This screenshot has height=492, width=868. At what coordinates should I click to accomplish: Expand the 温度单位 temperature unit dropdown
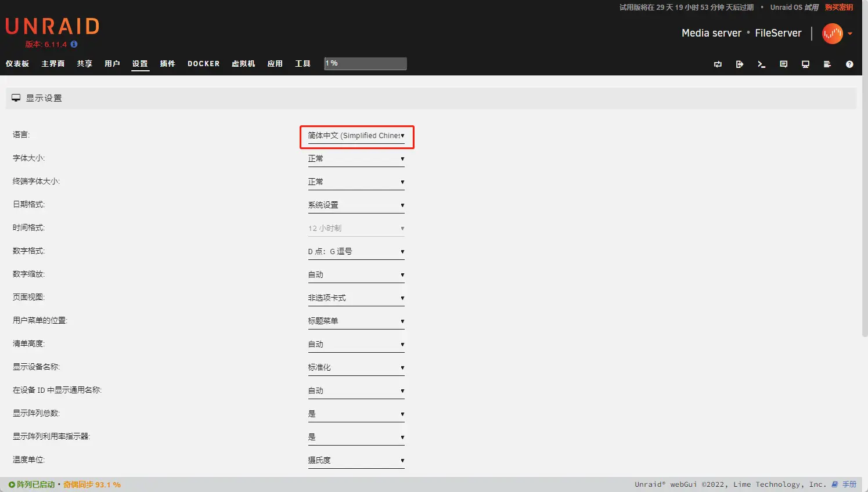(356, 461)
